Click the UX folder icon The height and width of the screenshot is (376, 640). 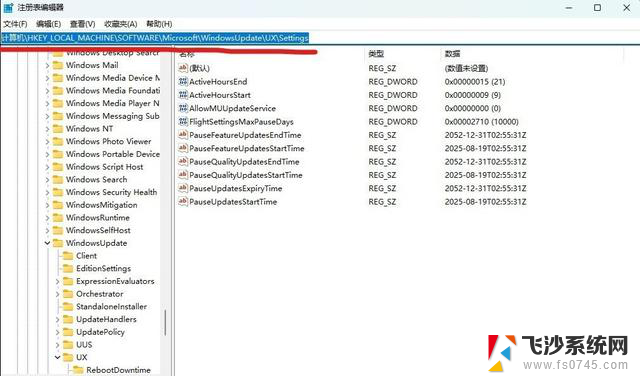(x=68, y=357)
